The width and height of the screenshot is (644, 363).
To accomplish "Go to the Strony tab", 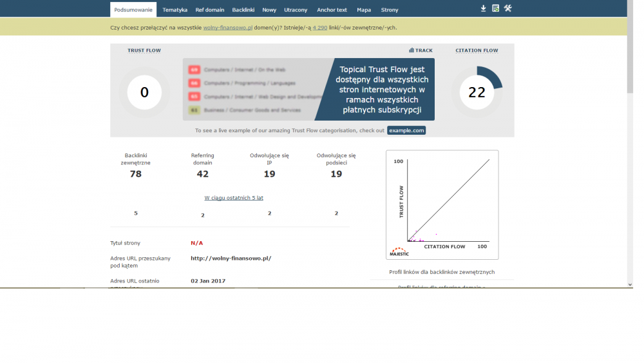I will tap(390, 10).
